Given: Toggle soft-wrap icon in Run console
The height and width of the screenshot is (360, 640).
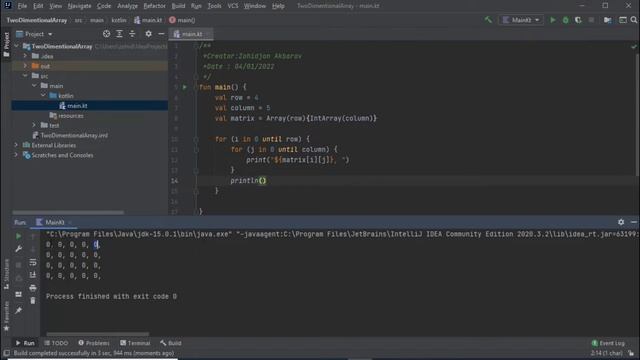Looking at the screenshot, I should pos(33,262).
